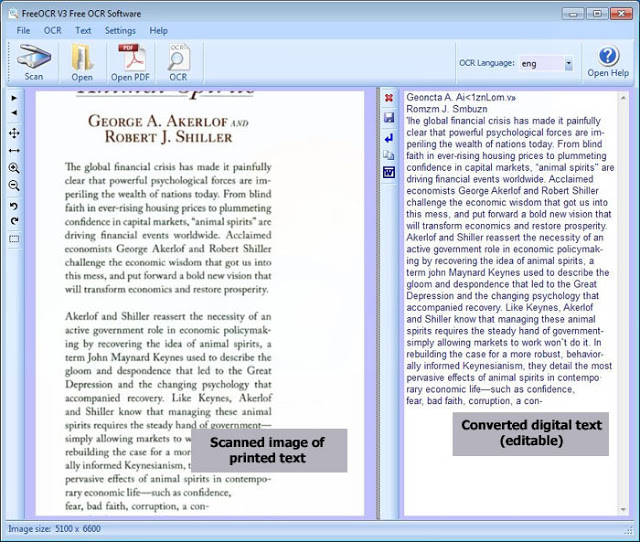640x542 pixels.
Task: Zoom in on the scanned image
Action: tap(14, 168)
